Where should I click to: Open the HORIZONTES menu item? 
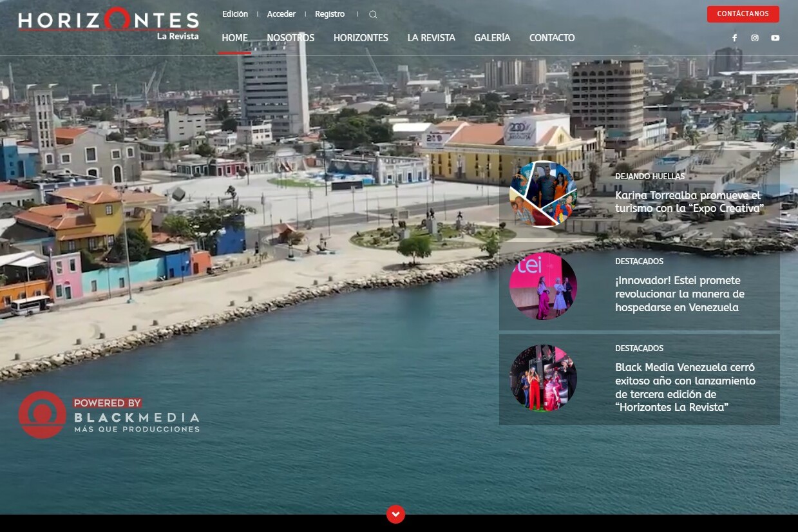click(x=361, y=38)
